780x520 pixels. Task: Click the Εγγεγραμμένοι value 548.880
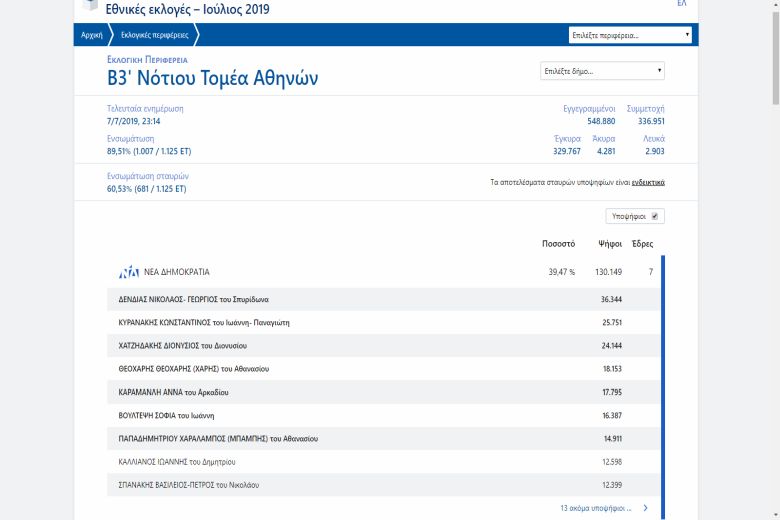click(x=601, y=121)
